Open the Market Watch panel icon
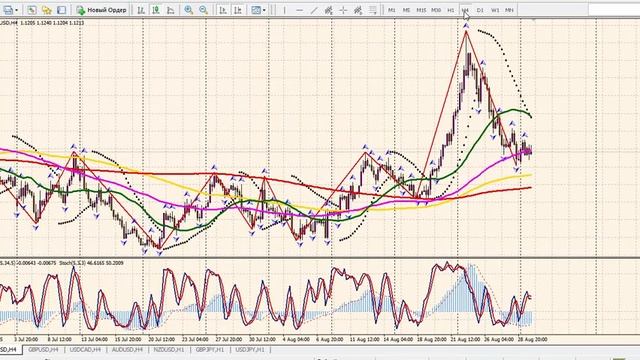The height and width of the screenshot is (360, 640). [32, 10]
